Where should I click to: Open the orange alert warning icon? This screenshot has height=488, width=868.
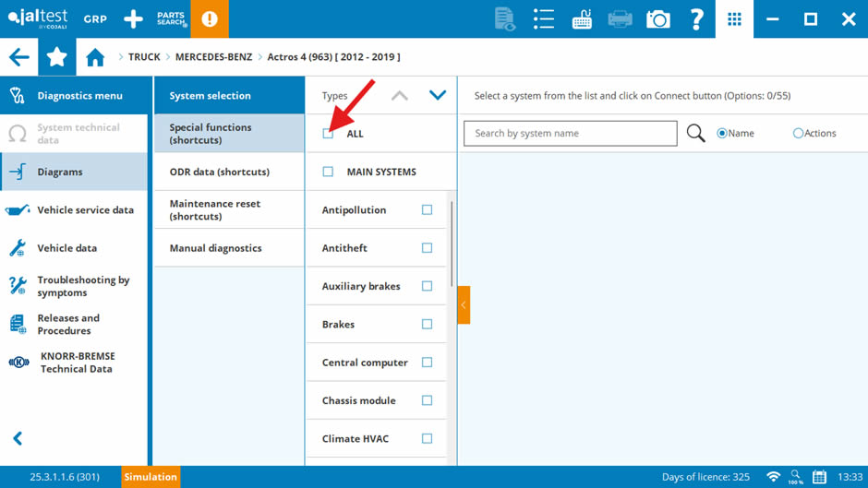[210, 18]
